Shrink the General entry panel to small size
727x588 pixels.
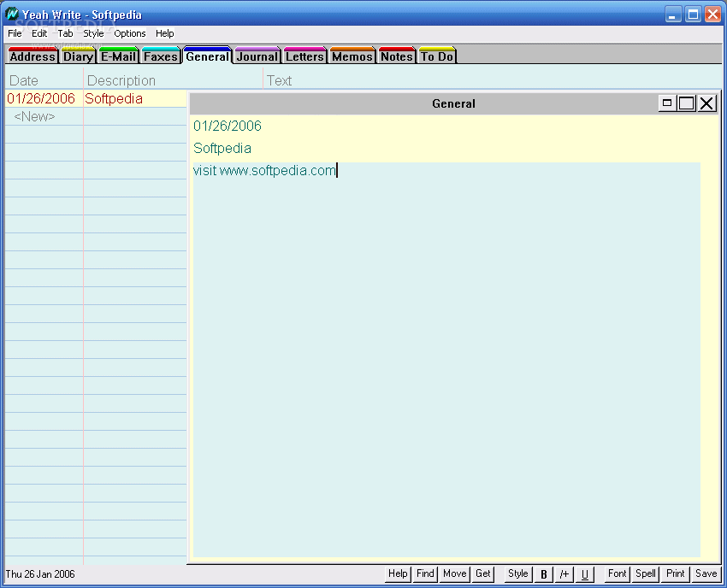coord(667,103)
